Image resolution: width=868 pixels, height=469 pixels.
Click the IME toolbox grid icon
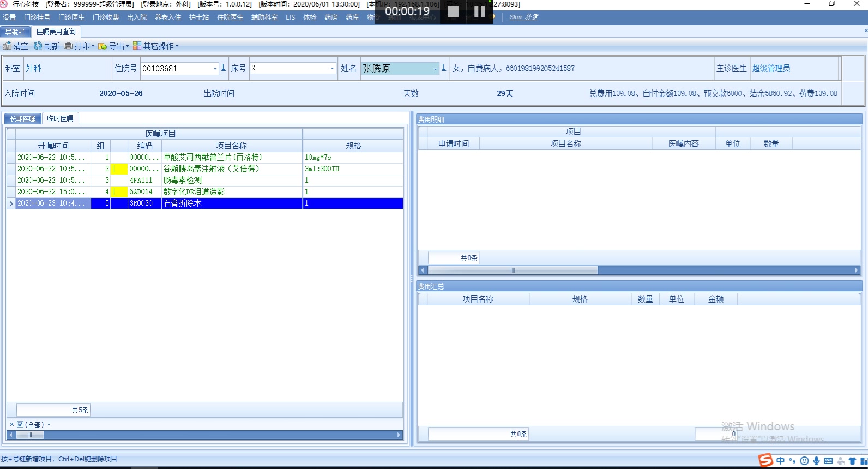tap(864, 461)
